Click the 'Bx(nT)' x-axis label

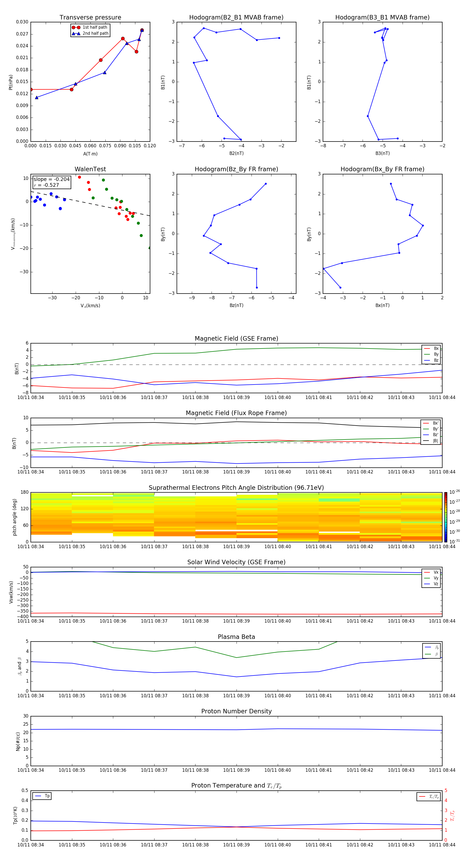[x=382, y=305]
